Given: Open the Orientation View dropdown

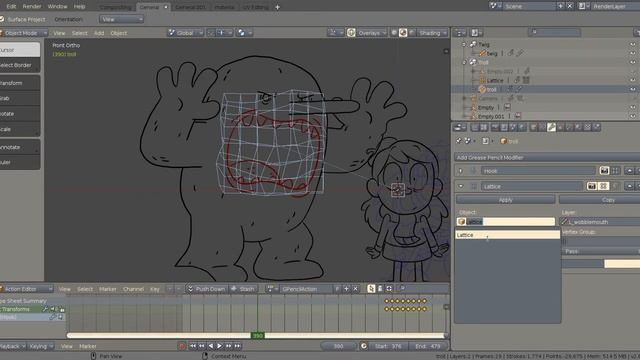Looking at the screenshot, I should click(x=121, y=19).
